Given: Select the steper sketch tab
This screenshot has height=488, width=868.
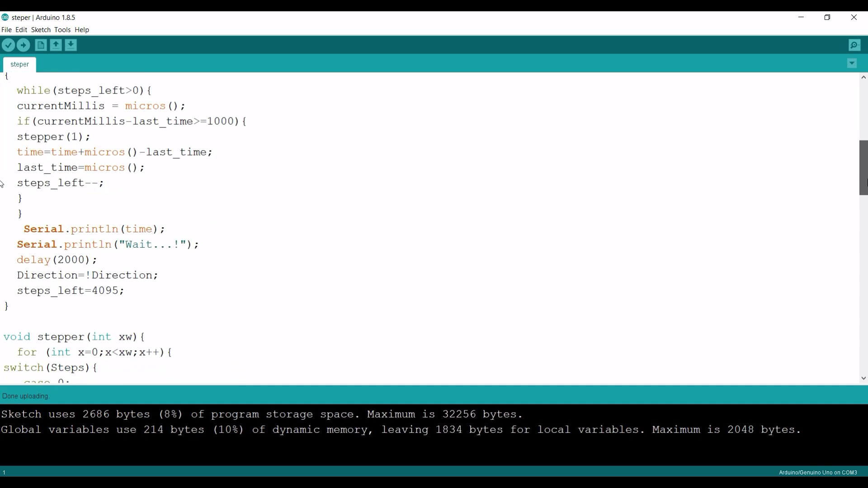Looking at the screenshot, I should (19, 65).
